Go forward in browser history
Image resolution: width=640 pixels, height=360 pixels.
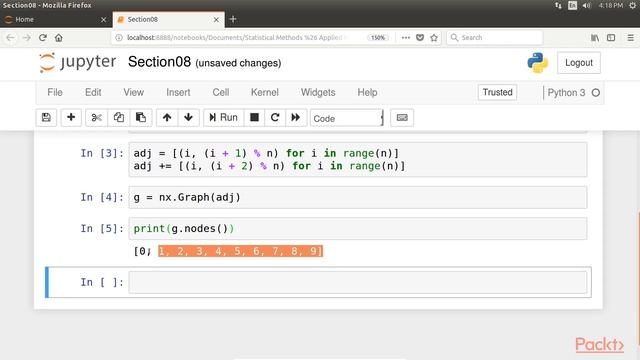pyautogui.click(x=27, y=38)
